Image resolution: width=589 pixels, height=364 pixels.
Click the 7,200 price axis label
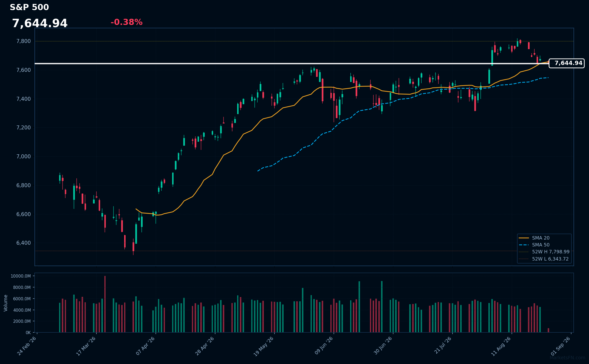tap(23, 128)
